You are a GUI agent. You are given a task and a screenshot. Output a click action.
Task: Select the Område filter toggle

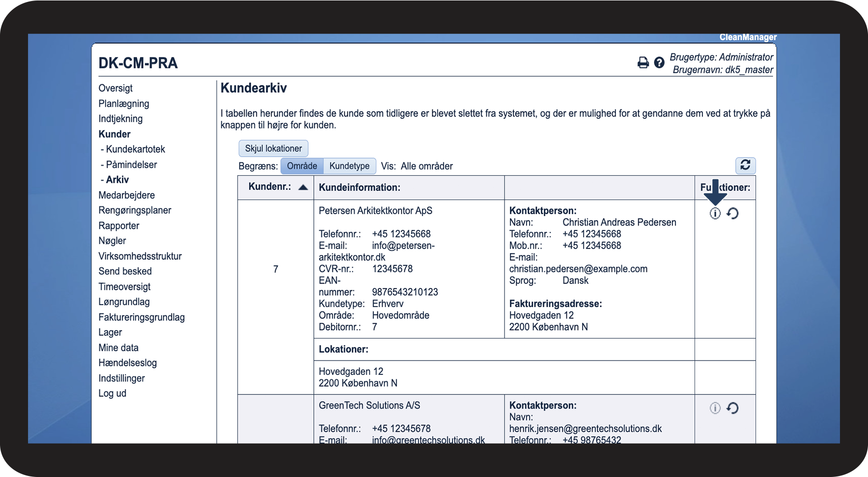point(302,166)
